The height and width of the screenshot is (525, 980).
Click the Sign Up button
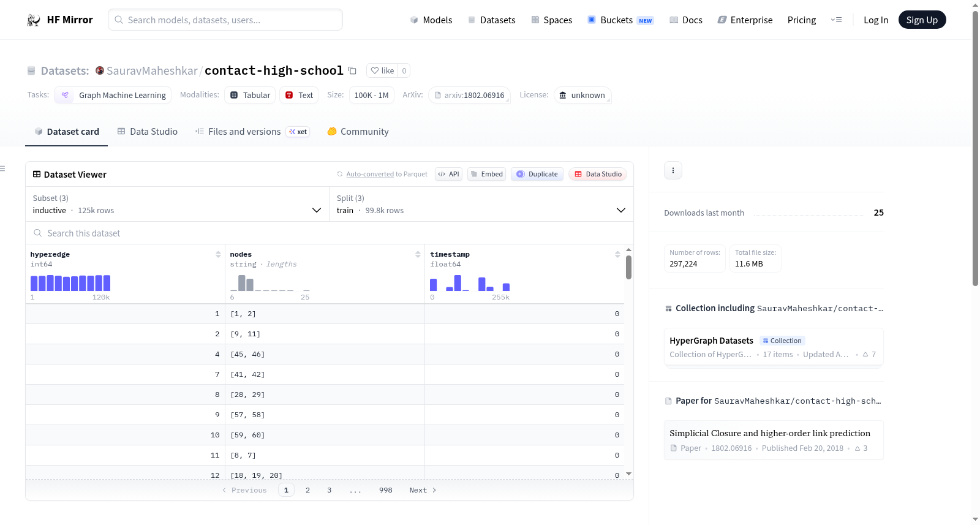922,20
